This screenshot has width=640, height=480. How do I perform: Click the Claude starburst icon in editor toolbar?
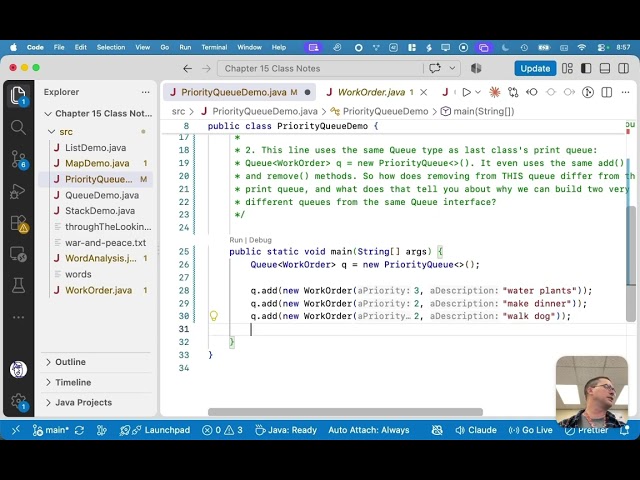494,92
